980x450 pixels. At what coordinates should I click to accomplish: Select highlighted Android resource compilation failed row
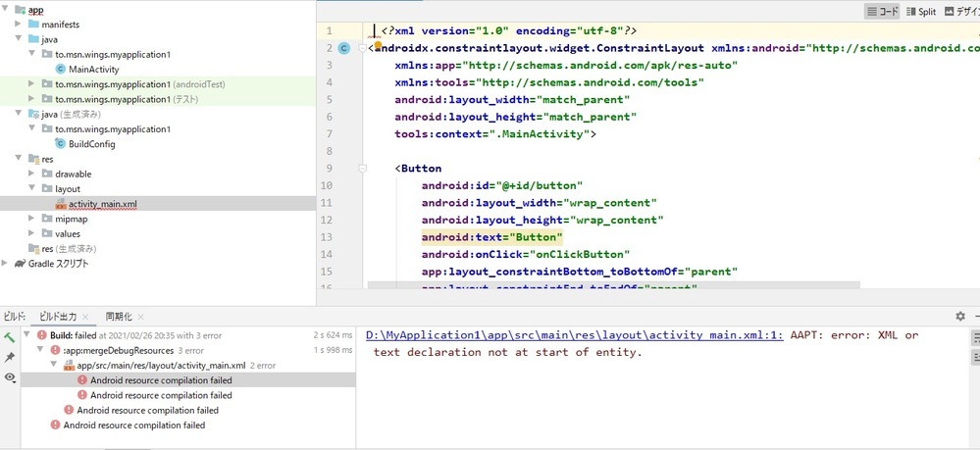[188, 380]
